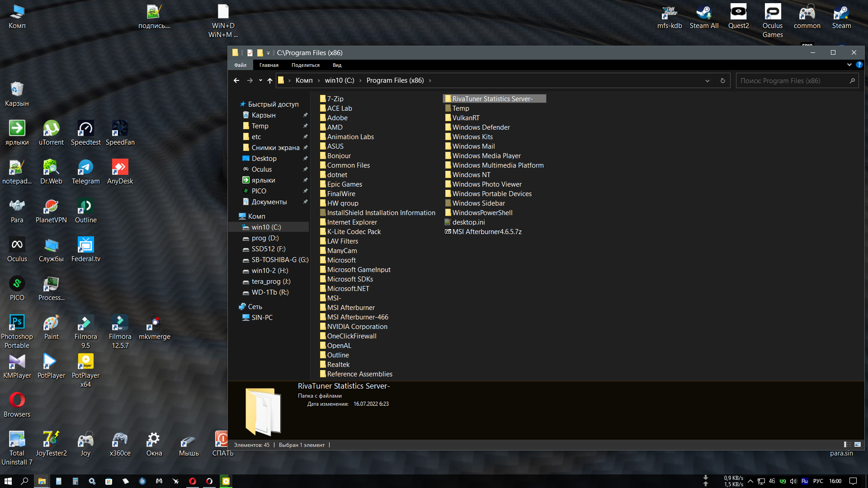868x488 pixels.
Task: Click the Properties quick access toolbar icon
Action: [250, 53]
